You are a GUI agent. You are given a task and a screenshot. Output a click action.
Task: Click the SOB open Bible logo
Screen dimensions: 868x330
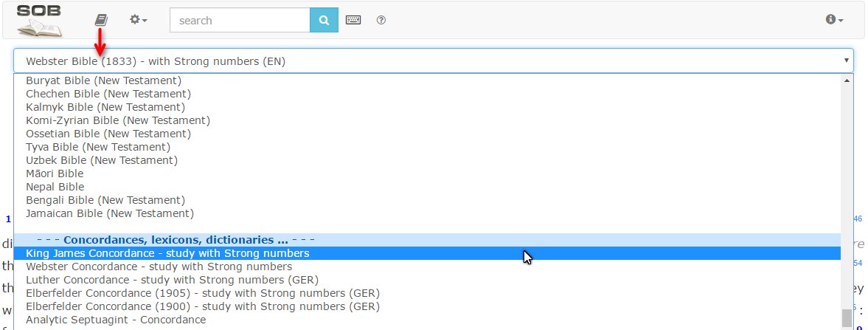(x=40, y=21)
